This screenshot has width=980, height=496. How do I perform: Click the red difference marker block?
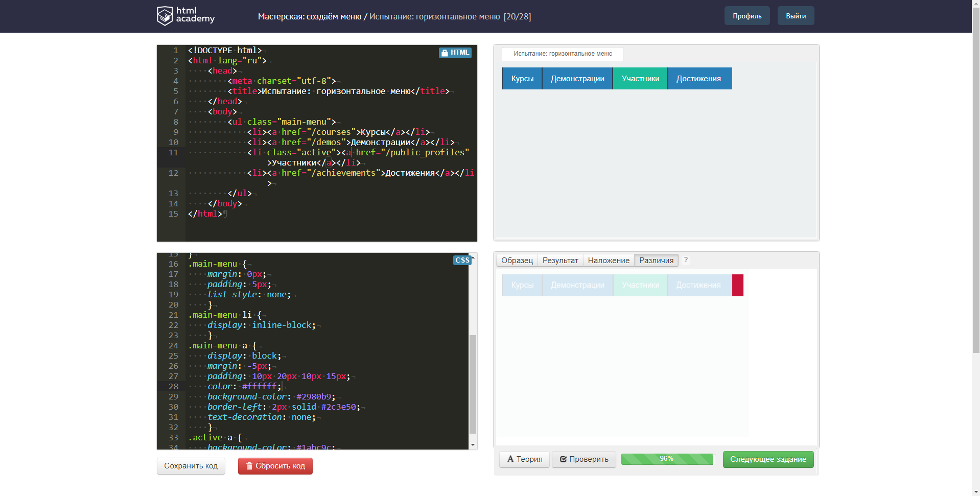click(x=738, y=285)
